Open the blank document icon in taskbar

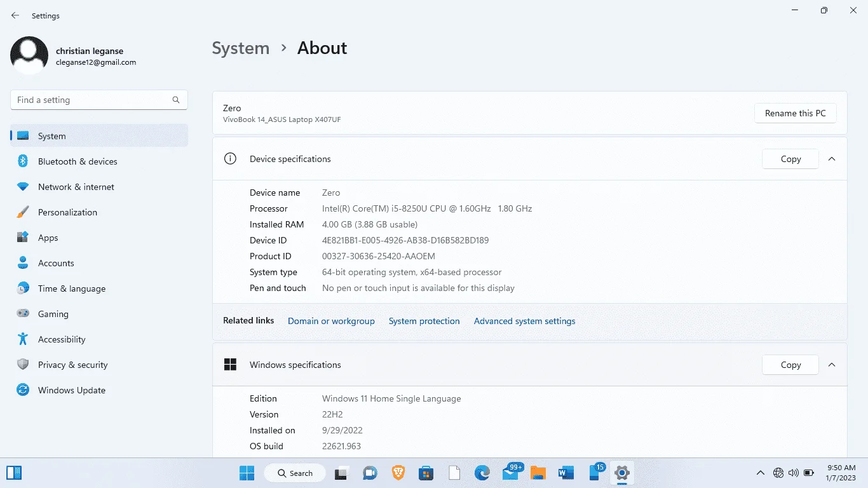coord(454,473)
